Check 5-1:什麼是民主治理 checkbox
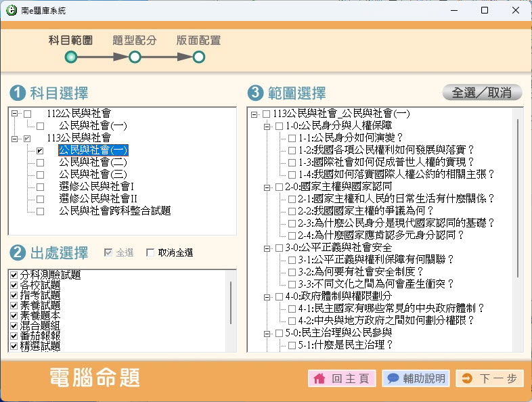The height and width of the screenshot is (402, 532). click(x=292, y=346)
